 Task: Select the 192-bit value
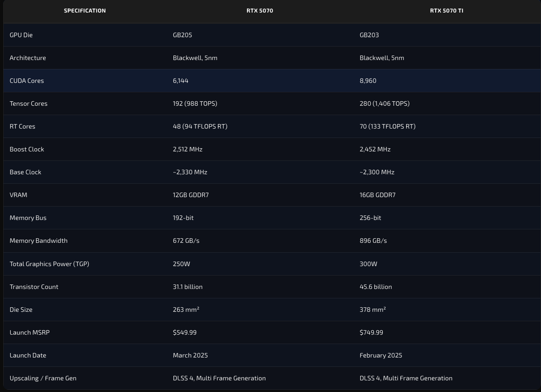(x=183, y=218)
